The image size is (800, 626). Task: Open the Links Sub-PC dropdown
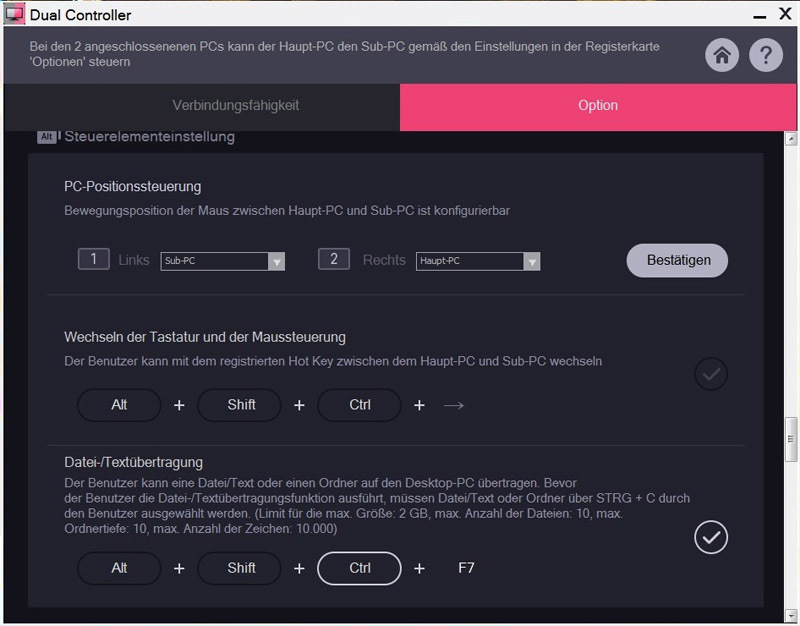(x=222, y=261)
